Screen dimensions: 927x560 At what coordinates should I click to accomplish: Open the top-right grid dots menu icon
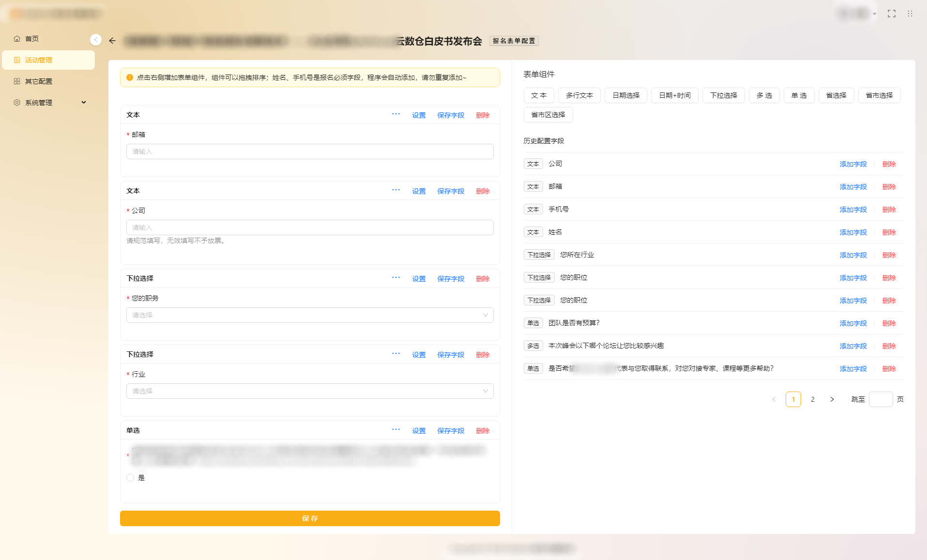pos(910,14)
